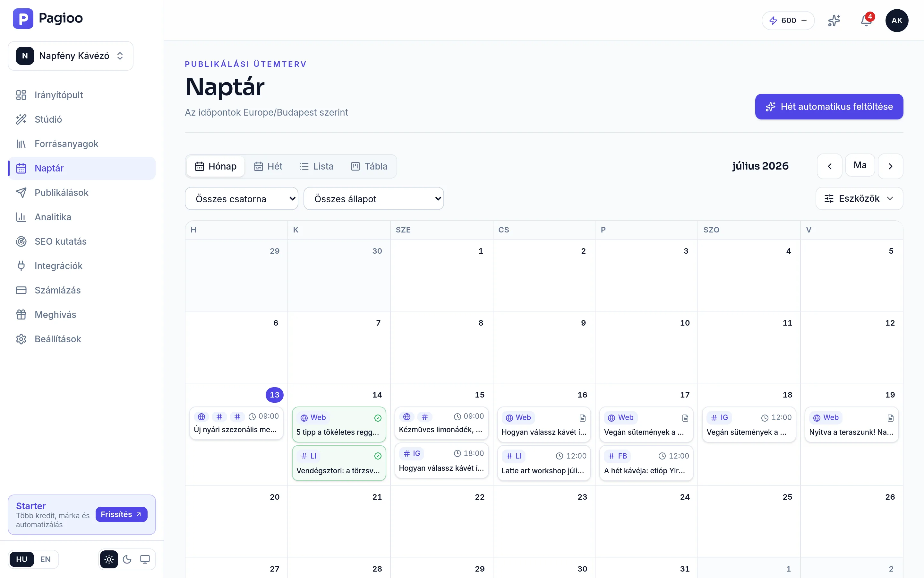This screenshot has width=924, height=578.
Task: Use system theme with monitor icon
Action: point(145,559)
